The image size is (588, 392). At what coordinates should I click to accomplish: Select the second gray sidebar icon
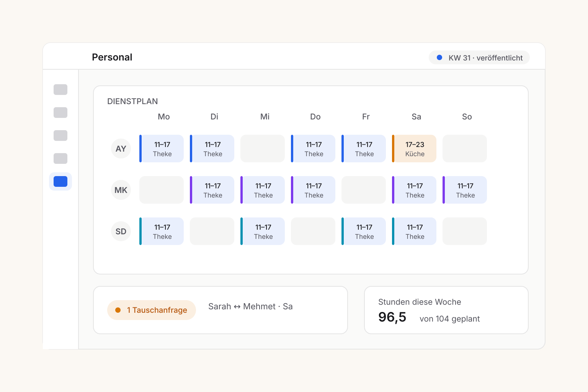(60, 113)
